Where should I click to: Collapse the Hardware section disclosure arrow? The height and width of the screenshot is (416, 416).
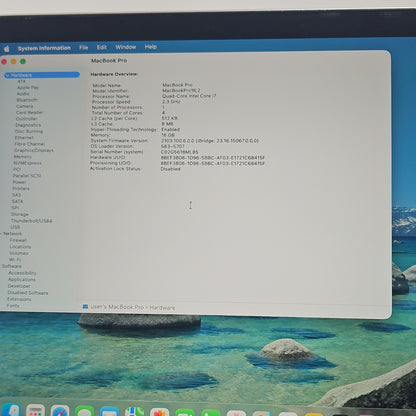tap(7, 75)
